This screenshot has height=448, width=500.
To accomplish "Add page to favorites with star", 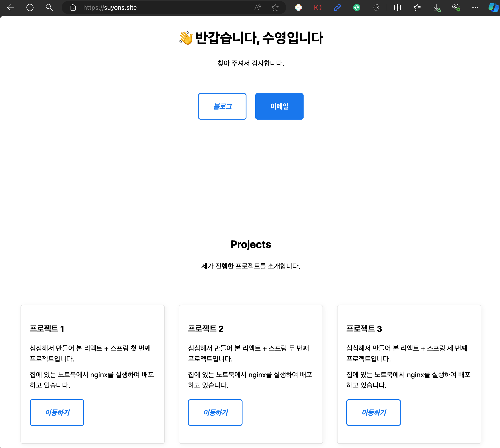I will coord(275,7).
